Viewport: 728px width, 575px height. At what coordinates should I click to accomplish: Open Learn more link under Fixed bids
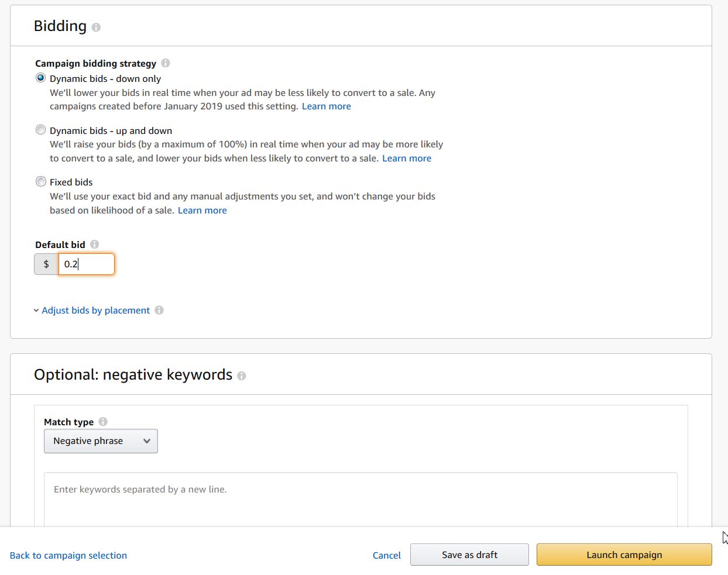tap(202, 211)
